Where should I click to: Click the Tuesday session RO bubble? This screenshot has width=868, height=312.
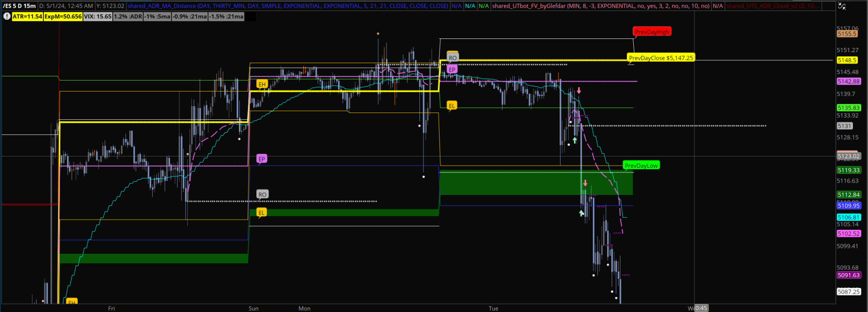pos(452,58)
